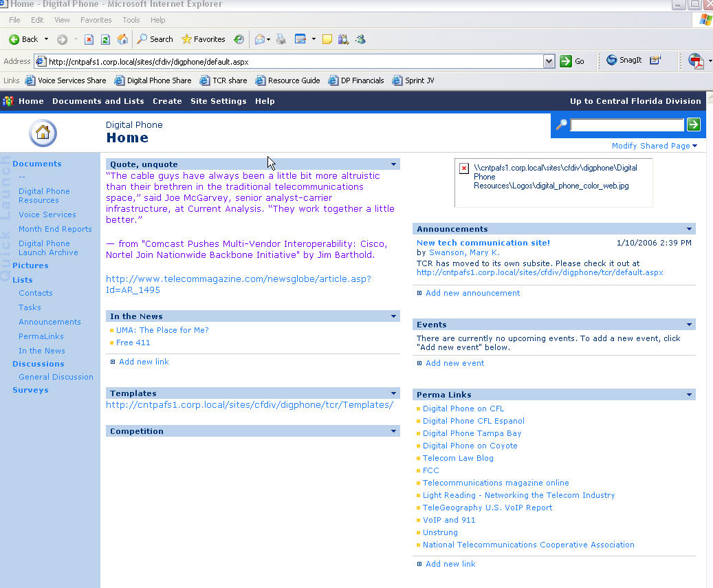713x588 pixels.
Task: Open the DP Financials favorites link
Action: [x=356, y=80]
